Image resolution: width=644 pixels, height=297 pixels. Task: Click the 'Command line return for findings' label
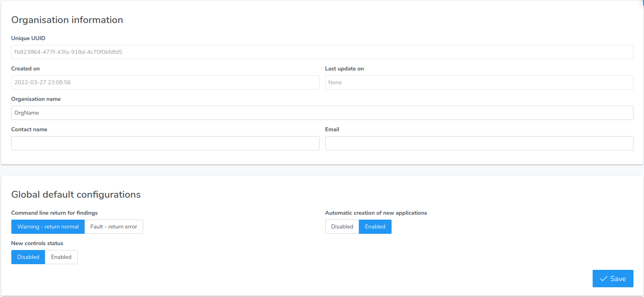click(x=54, y=213)
